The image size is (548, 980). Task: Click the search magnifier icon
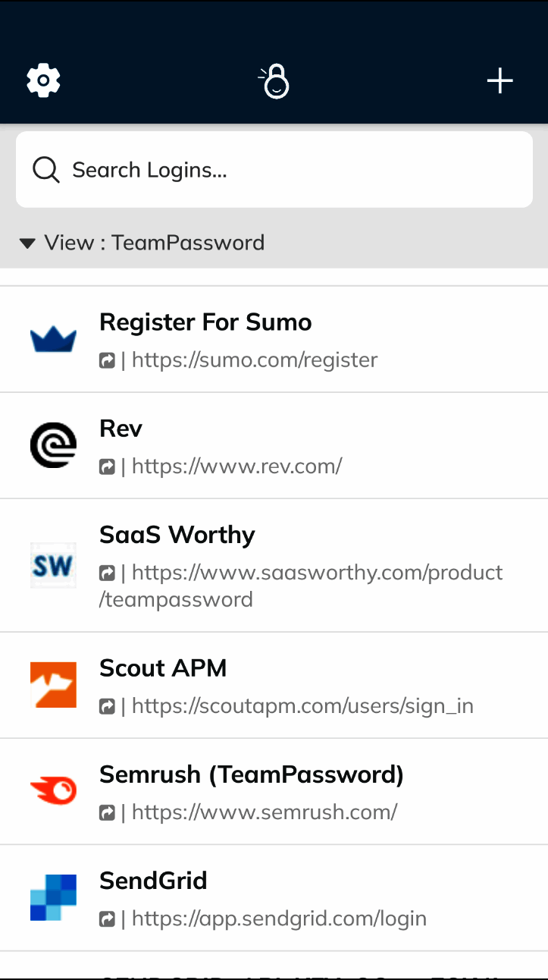click(45, 169)
